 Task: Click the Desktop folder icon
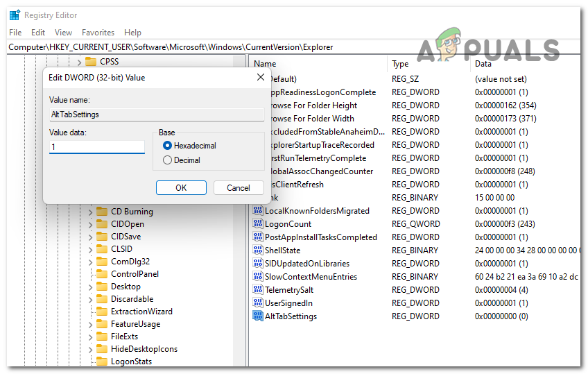pyautogui.click(x=102, y=287)
